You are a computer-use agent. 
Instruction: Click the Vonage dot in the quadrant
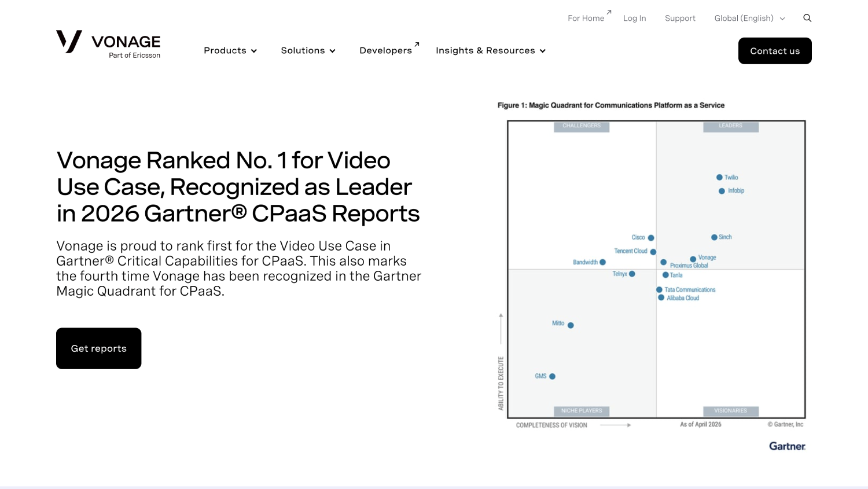click(x=693, y=259)
